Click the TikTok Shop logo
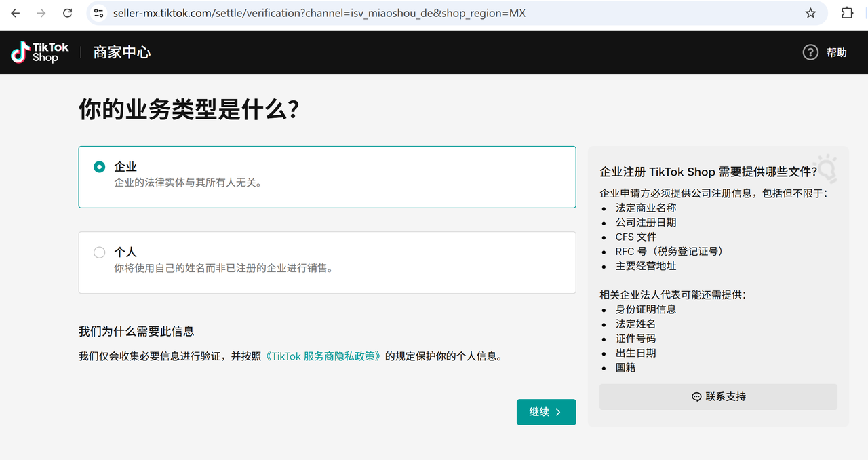The height and width of the screenshot is (460, 868). 40,52
